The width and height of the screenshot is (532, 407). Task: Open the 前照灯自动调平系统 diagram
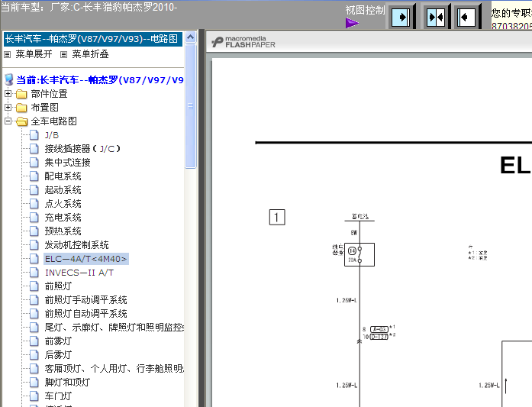click(x=85, y=314)
